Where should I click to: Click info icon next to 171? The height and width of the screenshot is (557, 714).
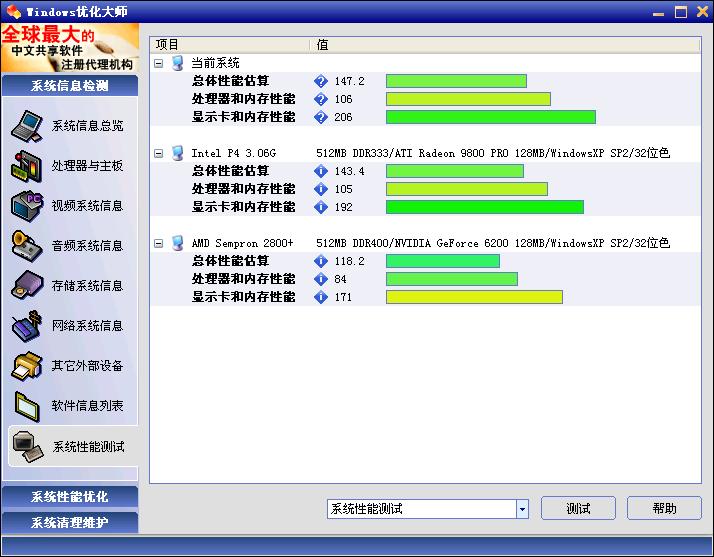click(x=321, y=297)
